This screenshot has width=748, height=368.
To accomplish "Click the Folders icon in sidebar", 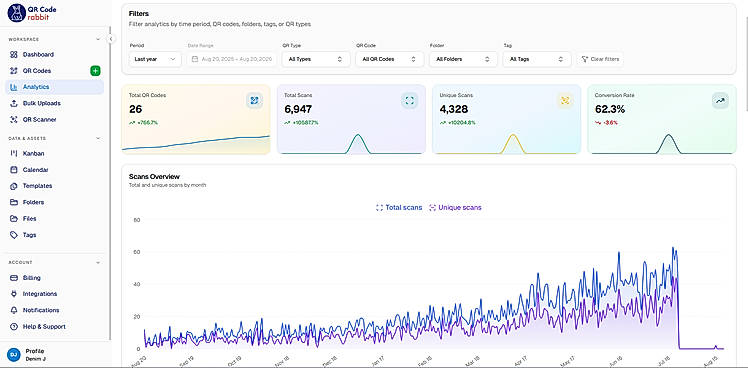I will [13, 202].
